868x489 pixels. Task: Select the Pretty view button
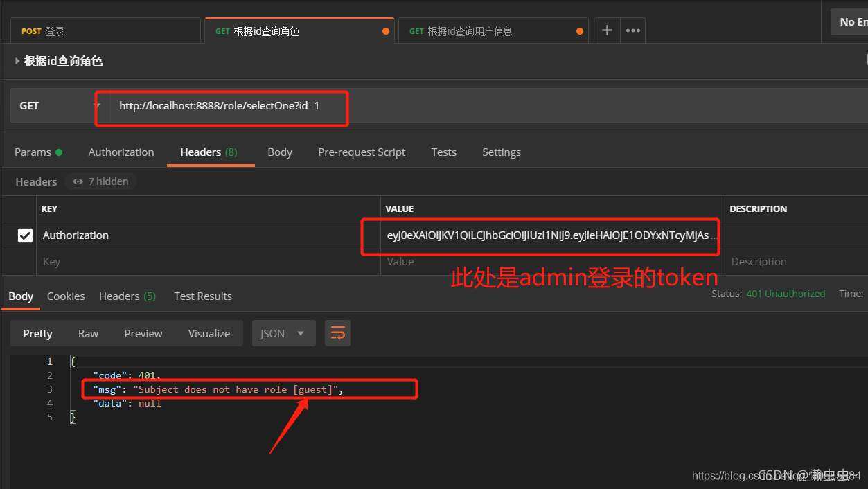37,333
